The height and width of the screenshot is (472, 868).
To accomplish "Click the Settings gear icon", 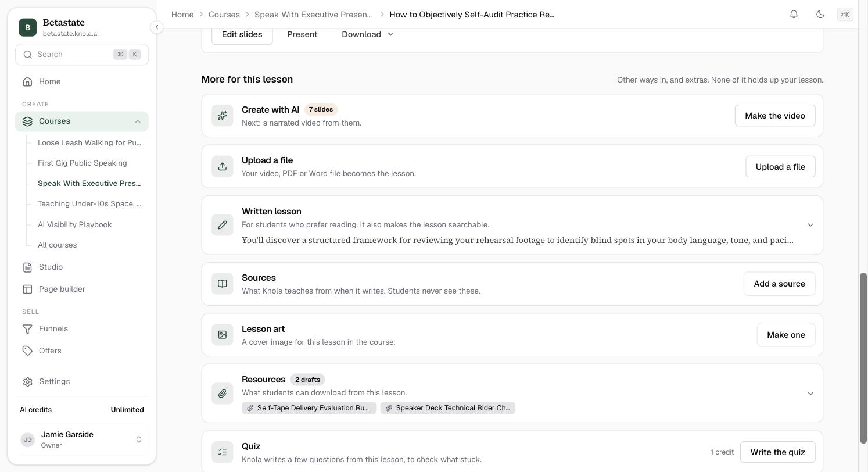I will [x=27, y=382].
